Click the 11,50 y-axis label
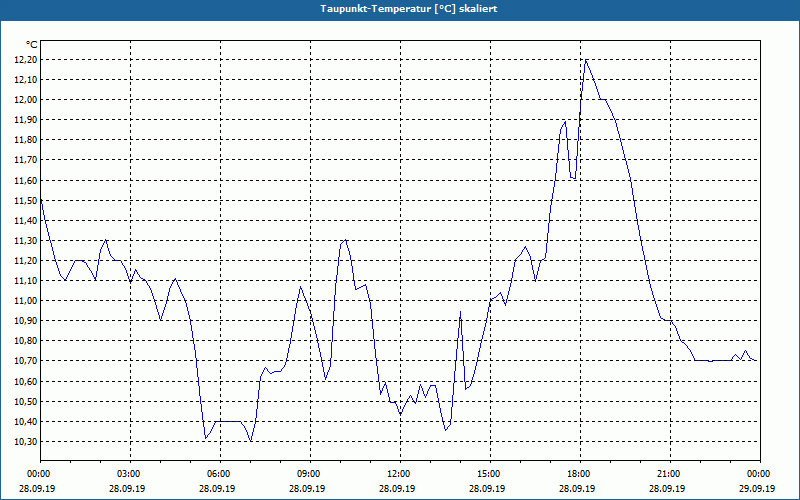Image resolution: width=800 pixels, height=500 pixels. [x=27, y=201]
